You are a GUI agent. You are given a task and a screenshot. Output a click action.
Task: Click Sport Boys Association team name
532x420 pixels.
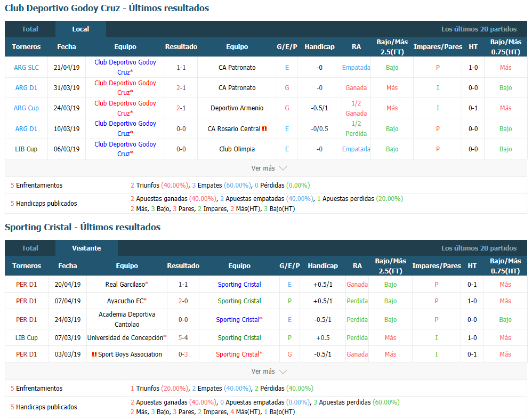coord(130,354)
